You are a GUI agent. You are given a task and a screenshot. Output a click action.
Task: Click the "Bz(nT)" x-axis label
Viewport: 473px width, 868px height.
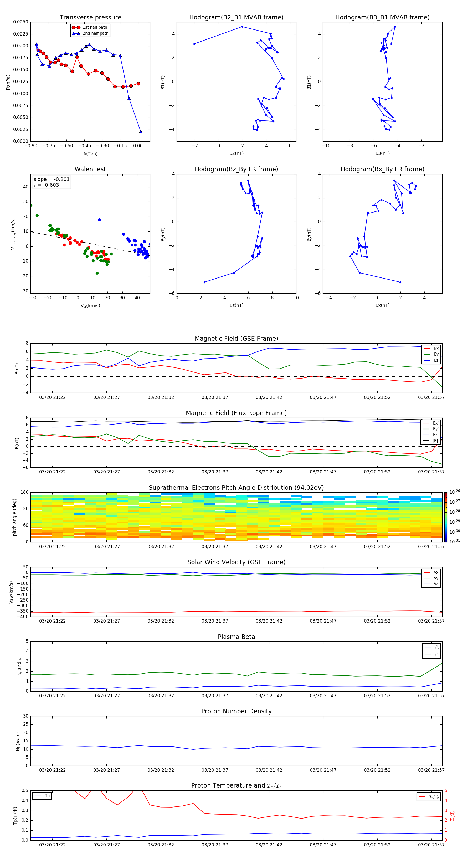click(236, 305)
